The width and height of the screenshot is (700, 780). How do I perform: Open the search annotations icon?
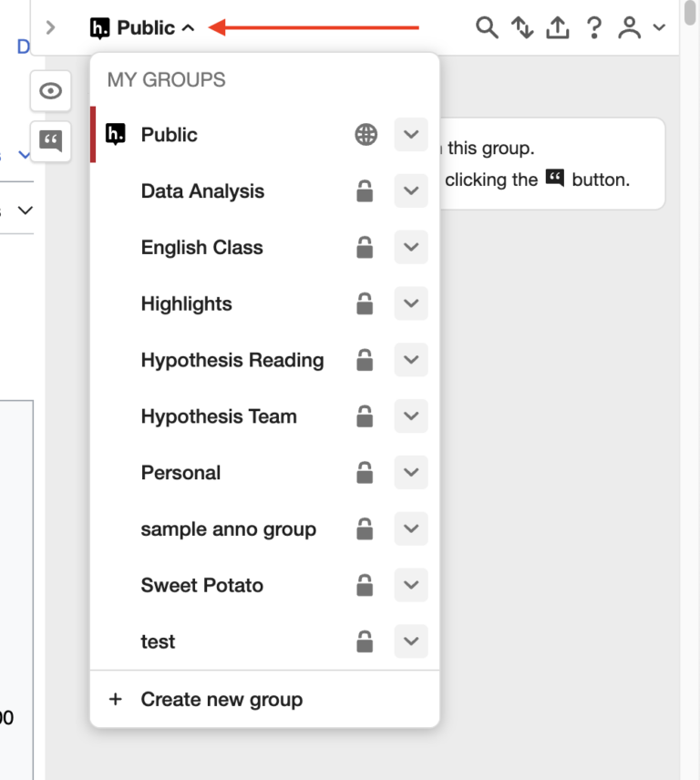click(x=487, y=27)
